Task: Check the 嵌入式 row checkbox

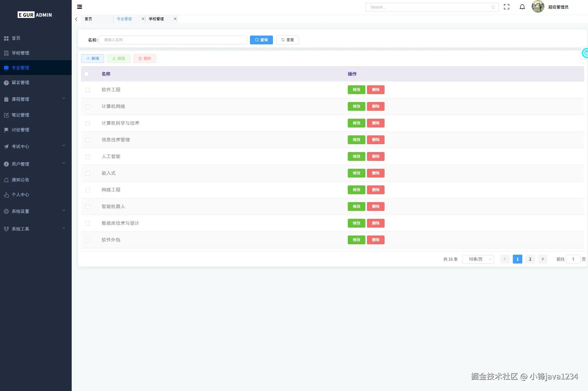Action: click(88, 173)
